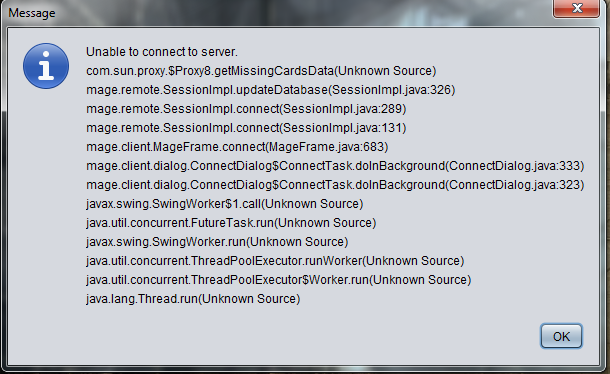Click the SessionImpl.connect line 289 entry
610x374 pixels.
coord(246,109)
